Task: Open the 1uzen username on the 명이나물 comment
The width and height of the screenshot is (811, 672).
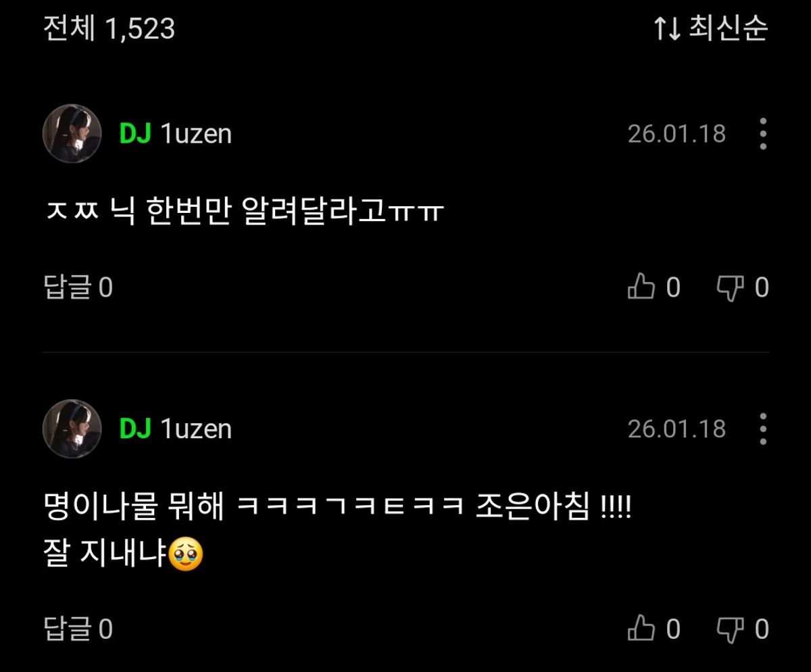Action: tap(196, 429)
